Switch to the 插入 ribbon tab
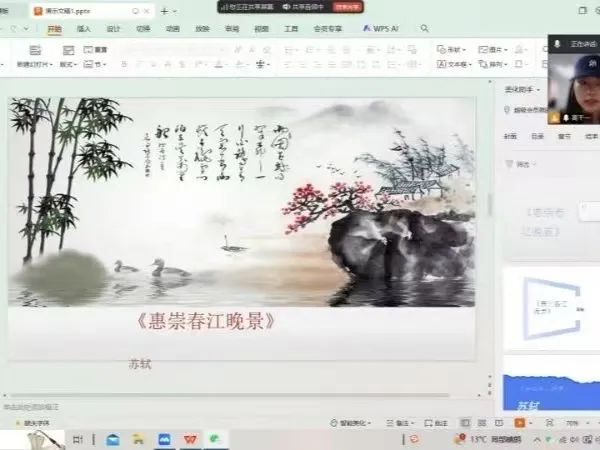The image size is (600, 450). (x=84, y=29)
